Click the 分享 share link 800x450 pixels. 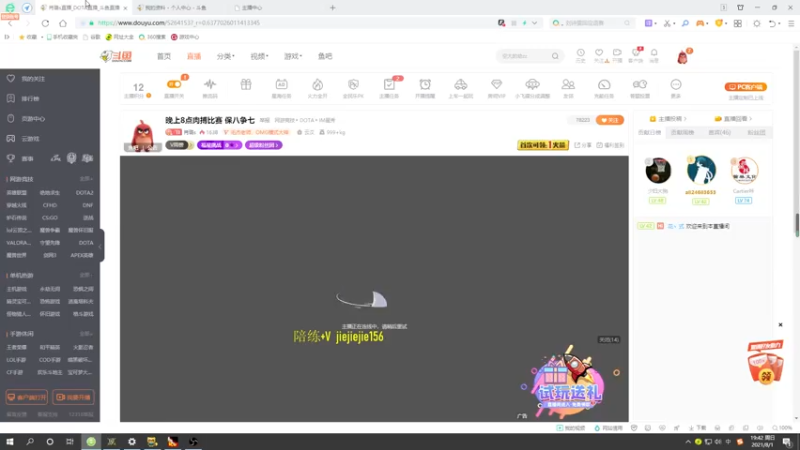583,145
